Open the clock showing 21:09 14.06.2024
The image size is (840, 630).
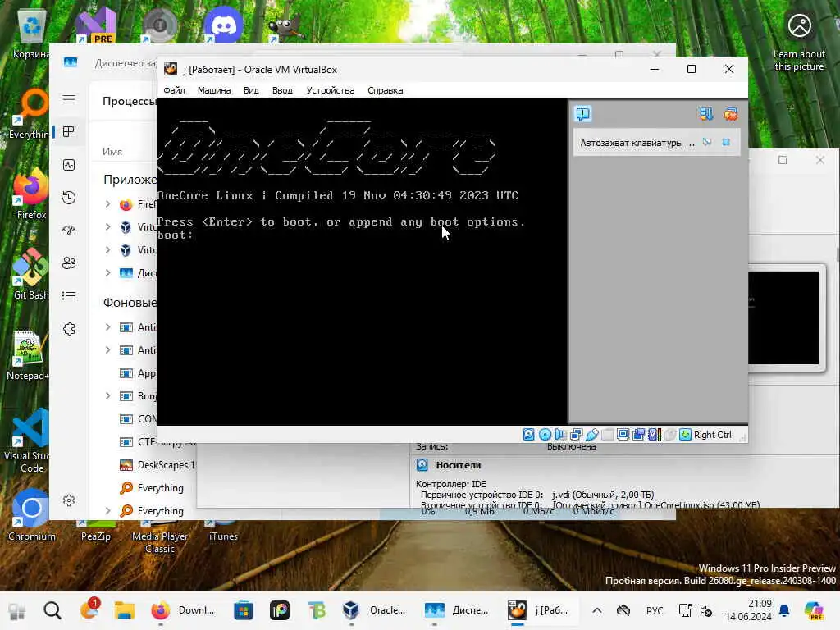748,610
